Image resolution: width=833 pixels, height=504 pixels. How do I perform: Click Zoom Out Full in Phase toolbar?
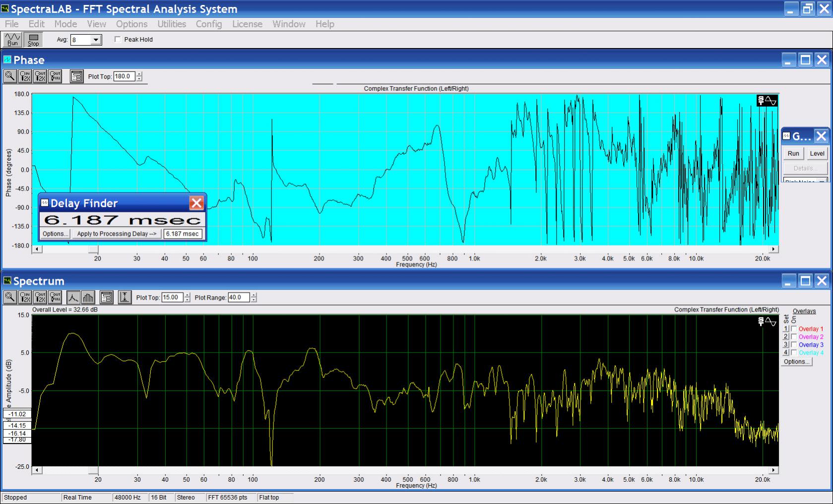coord(55,76)
